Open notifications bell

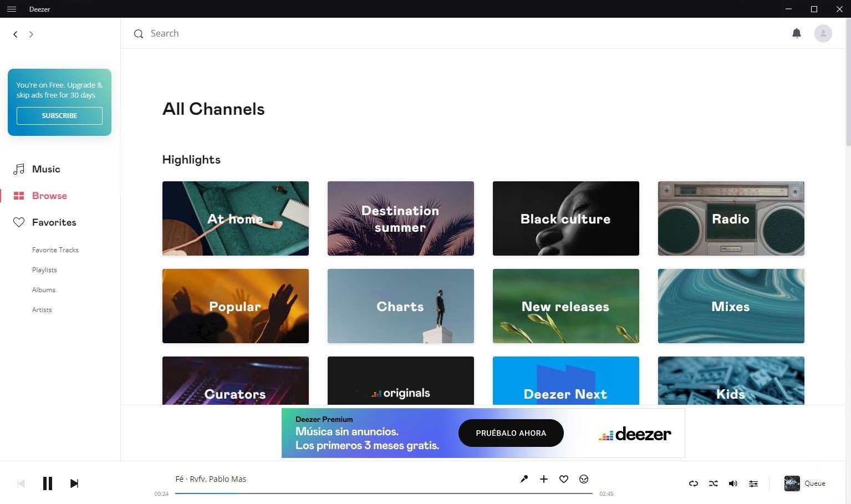[797, 33]
